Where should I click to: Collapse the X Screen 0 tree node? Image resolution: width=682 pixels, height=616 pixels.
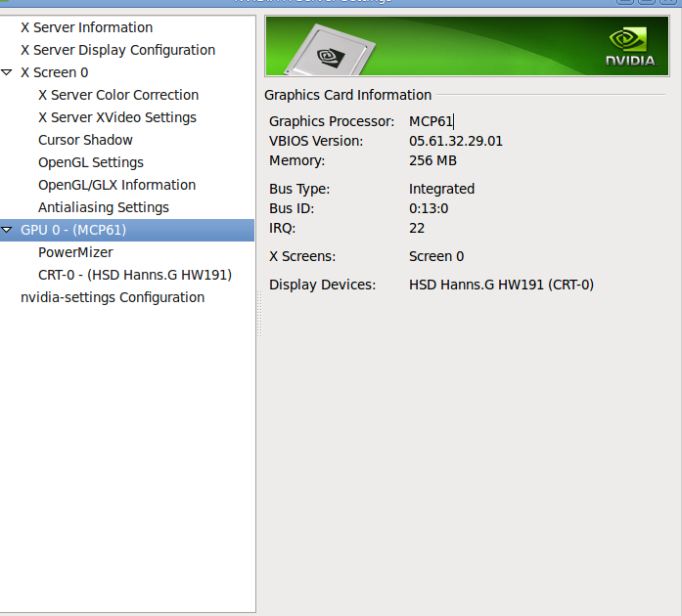[x=7, y=72]
